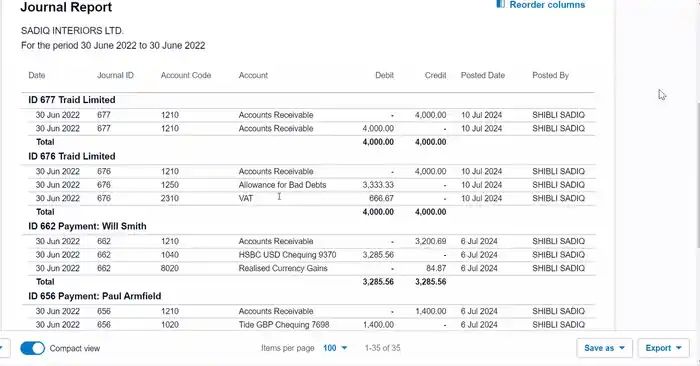
Task: Toggle the Compact view switch
Action: point(33,348)
